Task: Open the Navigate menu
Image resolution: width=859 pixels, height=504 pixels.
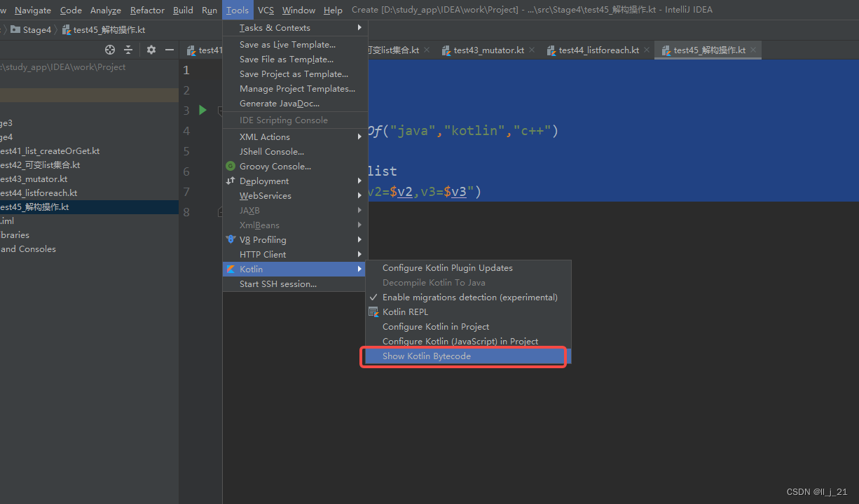Action: click(x=33, y=10)
